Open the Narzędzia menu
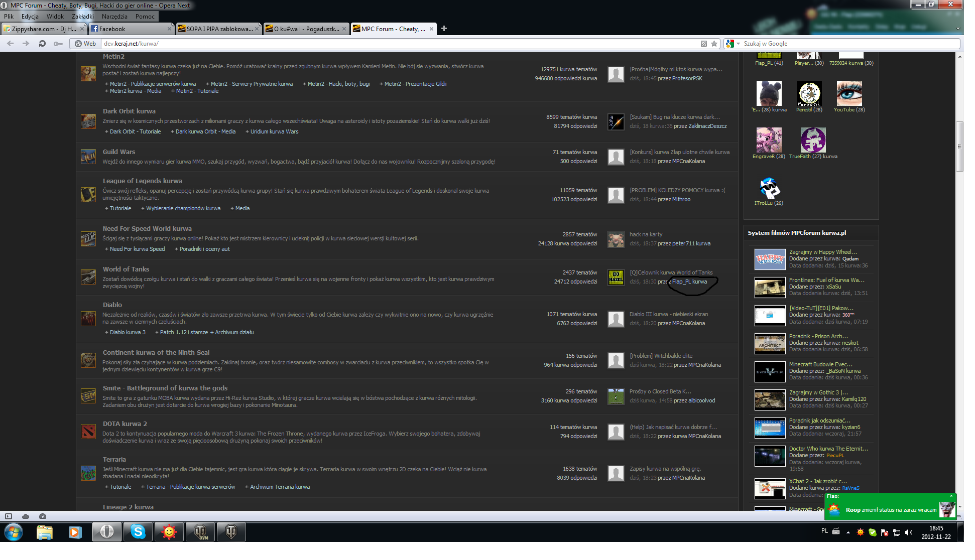 (x=114, y=17)
